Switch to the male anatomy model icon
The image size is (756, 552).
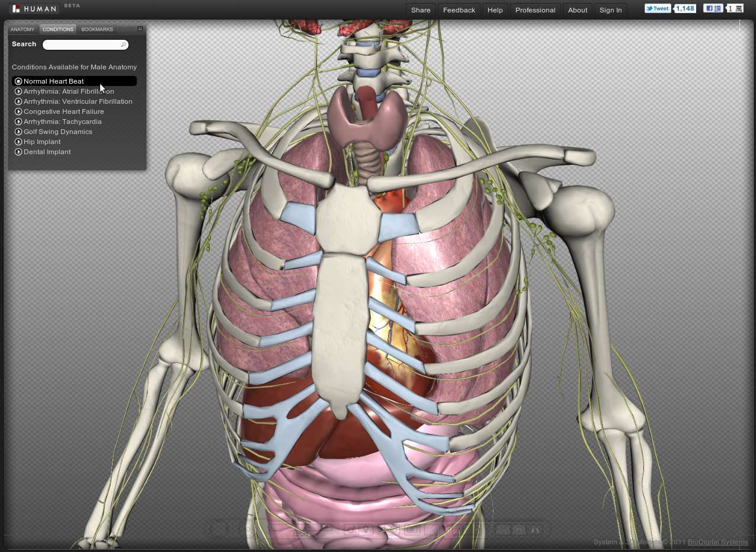pos(351,529)
